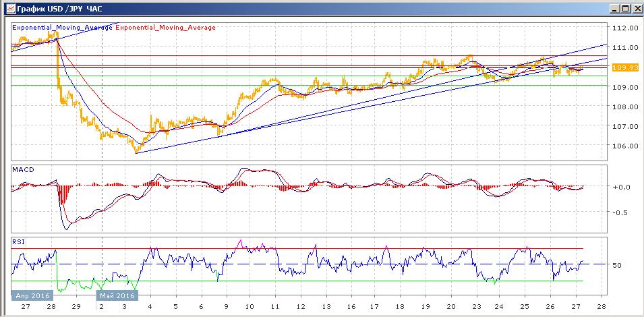Screen dimensions: 644x317
Task: Click the MACD -0.5 axis label
Action: pos(622,212)
